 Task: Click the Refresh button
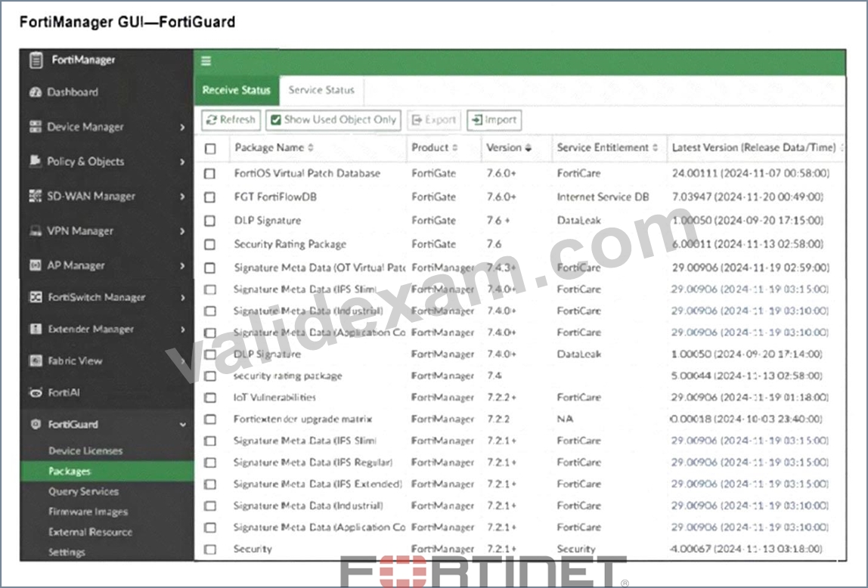pos(231,120)
